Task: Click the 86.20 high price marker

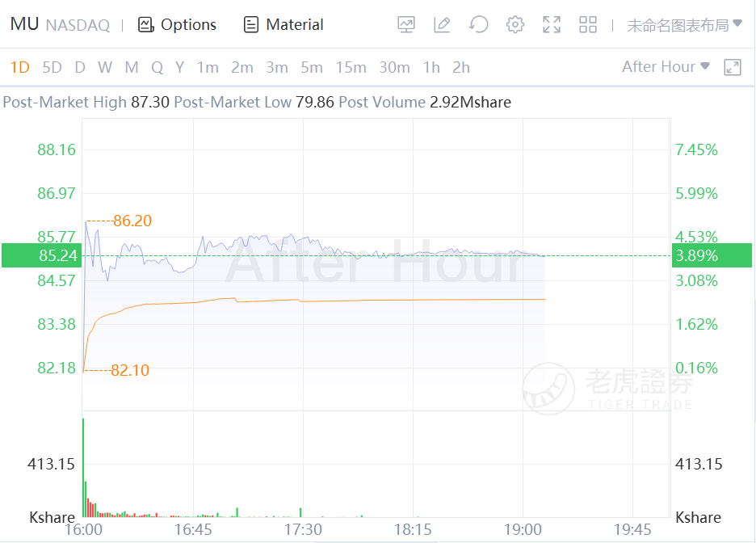Action: pos(132,221)
